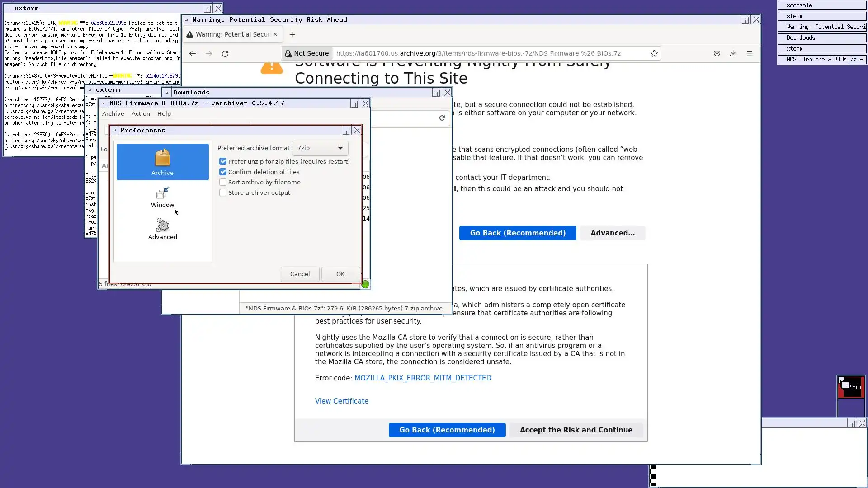The image size is (868, 488).
Task: Toggle Confirm deletion of files
Action: click(x=223, y=172)
